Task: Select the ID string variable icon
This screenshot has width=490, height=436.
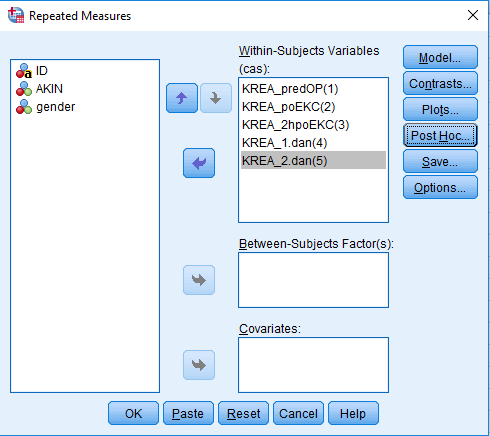Action: tap(24, 71)
